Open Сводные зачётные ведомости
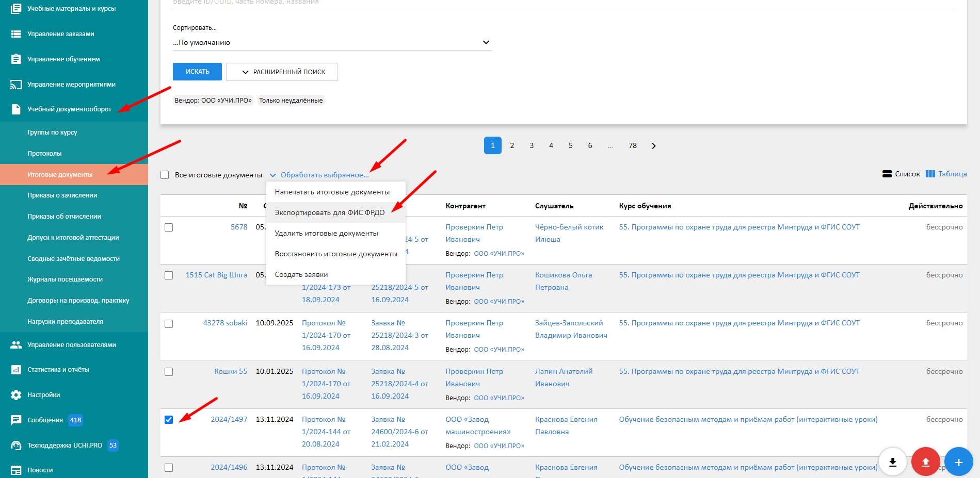Image resolution: width=980 pixels, height=478 pixels. coord(74,259)
